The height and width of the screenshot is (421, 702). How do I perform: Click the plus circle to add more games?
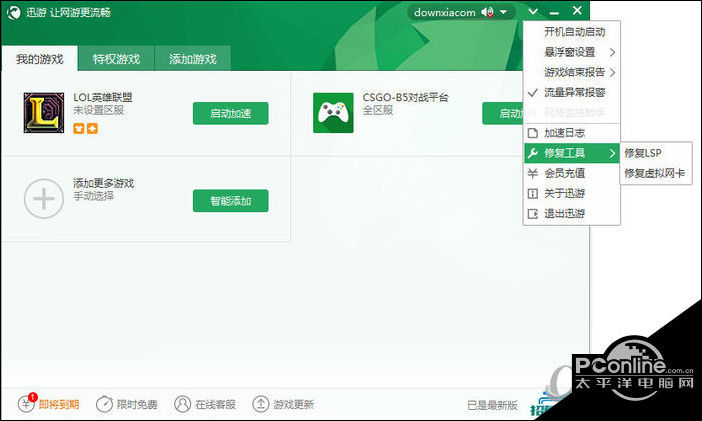tap(44, 199)
